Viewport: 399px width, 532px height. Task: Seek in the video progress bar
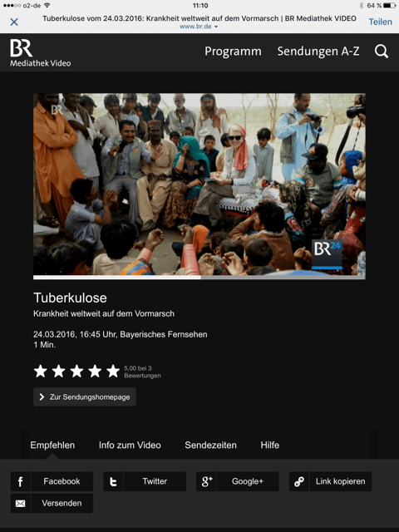[x=199, y=277]
